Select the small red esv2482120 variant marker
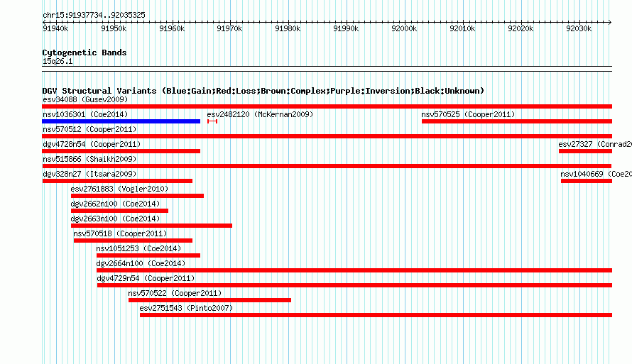The height and width of the screenshot is (364, 632). (212, 121)
